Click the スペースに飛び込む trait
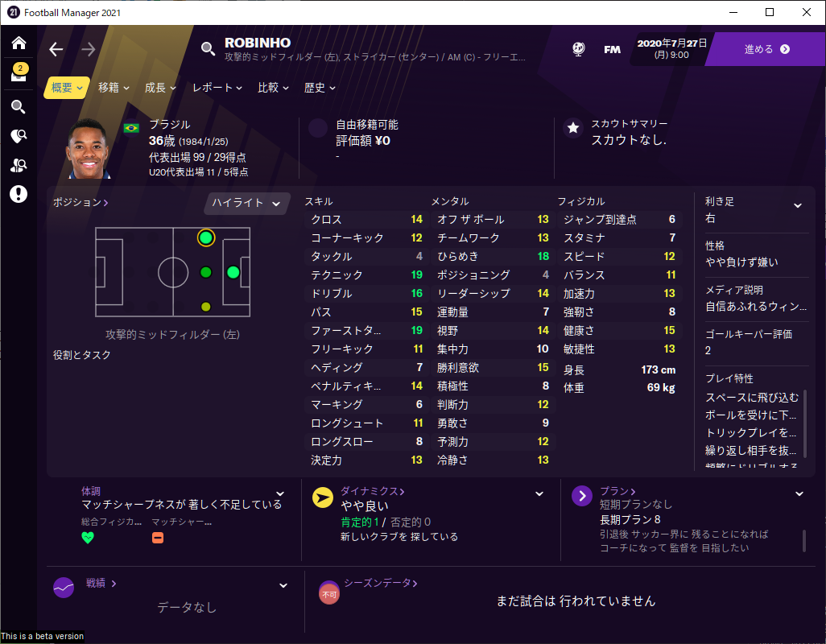Screen dimensions: 826x644 pos(752,398)
